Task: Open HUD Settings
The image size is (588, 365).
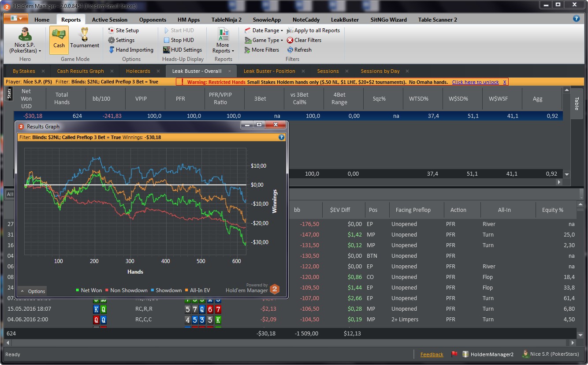Action: (182, 50)
